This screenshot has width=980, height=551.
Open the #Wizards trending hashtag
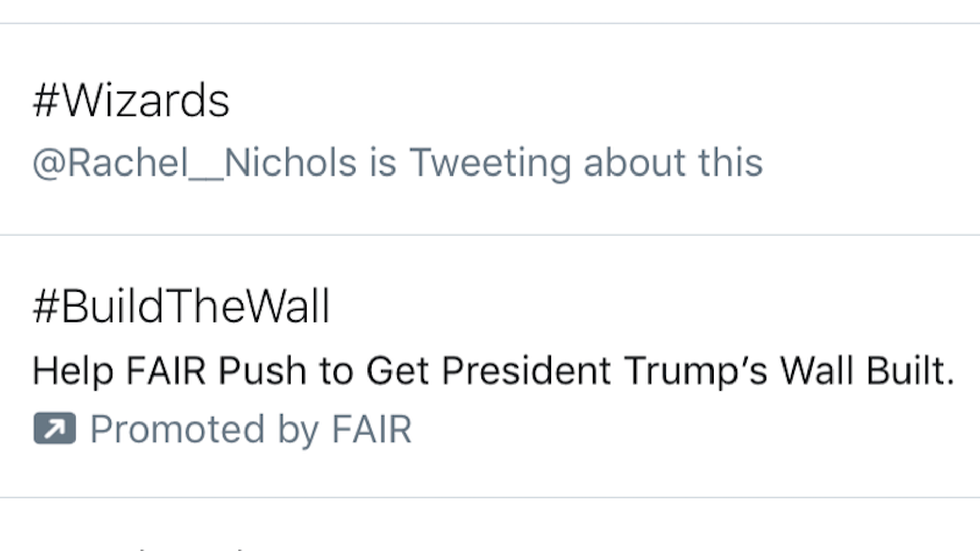pos(131,101)
